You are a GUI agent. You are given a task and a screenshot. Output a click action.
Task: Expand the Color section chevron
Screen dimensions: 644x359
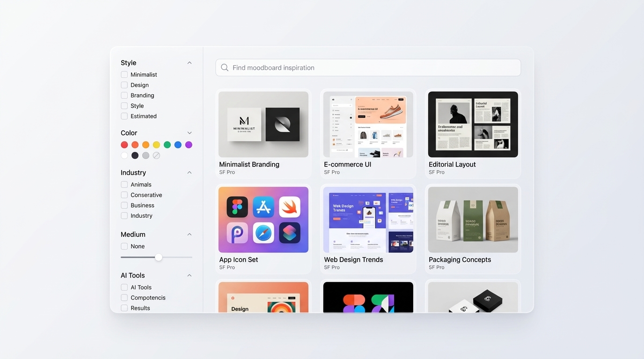[x=190, y=133]
